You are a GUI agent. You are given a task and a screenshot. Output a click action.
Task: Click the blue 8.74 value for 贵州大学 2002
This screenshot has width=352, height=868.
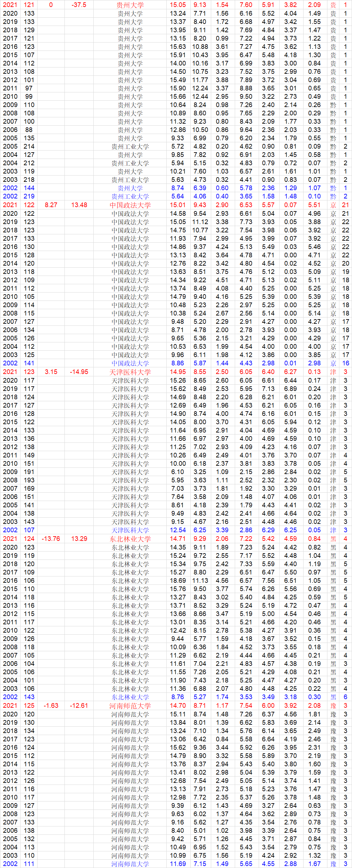tap(178, 188)
